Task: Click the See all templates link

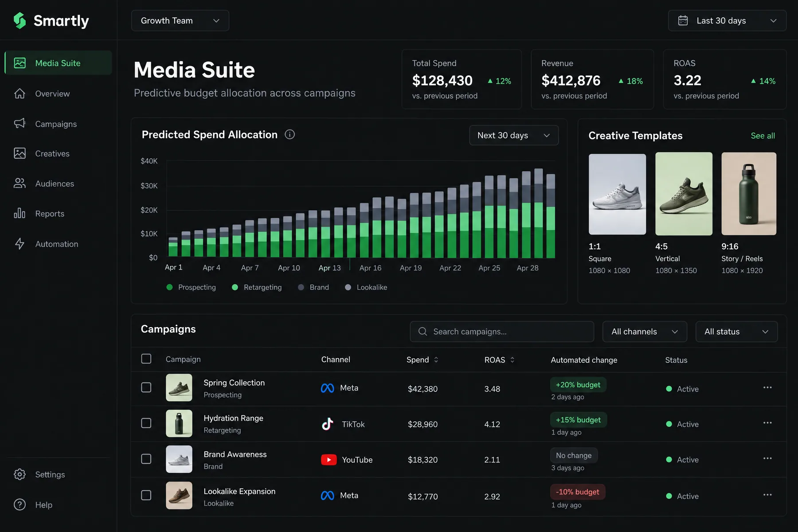Action: tap(763, 136)
